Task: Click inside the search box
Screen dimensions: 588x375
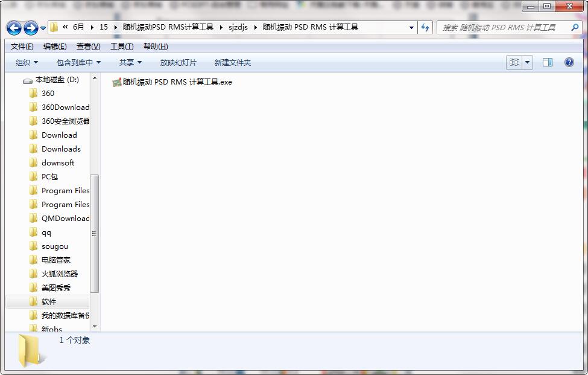Action: tap(507, 28)
